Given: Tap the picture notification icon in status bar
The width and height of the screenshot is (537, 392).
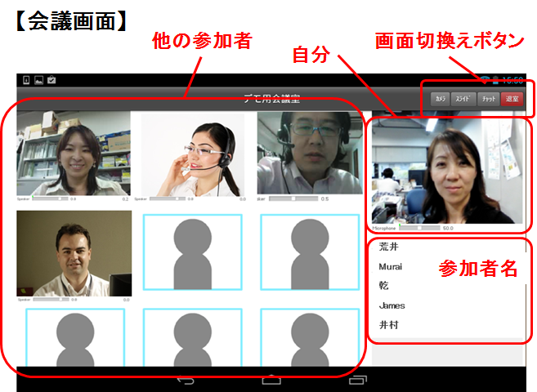Looking at the screenshot, I should [x=38, y=80].
